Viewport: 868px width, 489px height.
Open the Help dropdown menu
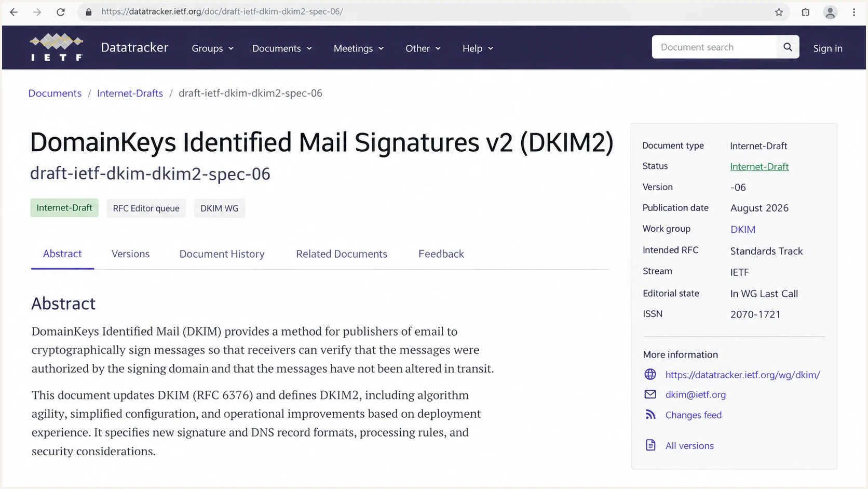click(478, 48)
